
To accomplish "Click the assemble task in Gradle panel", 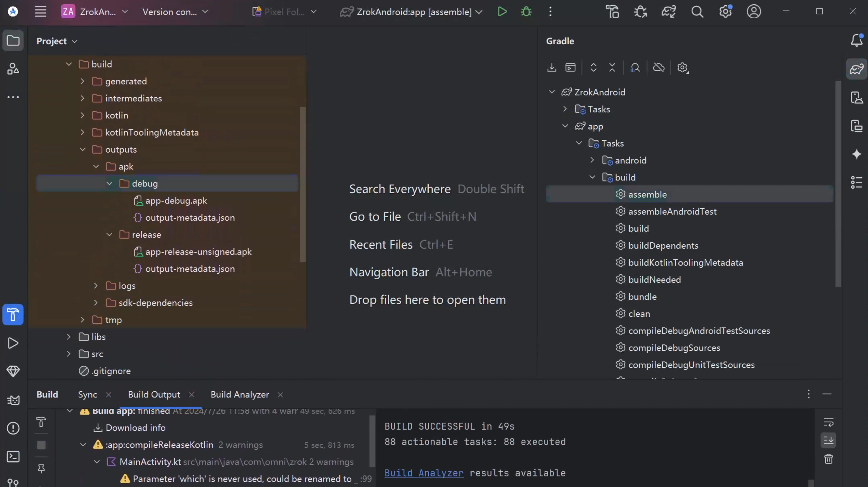I will tap(646, 194).
